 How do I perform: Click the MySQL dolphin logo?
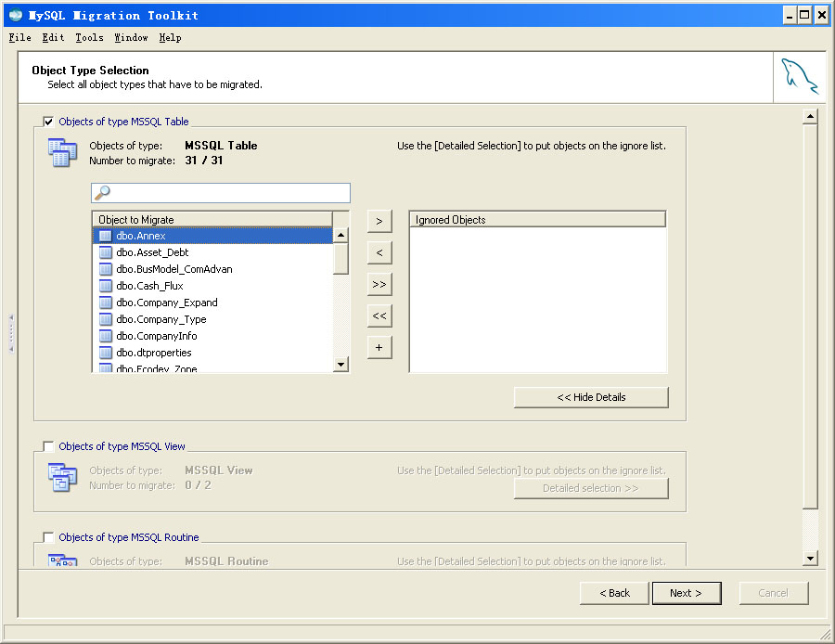pyautogui.click(x=798, y=77)
